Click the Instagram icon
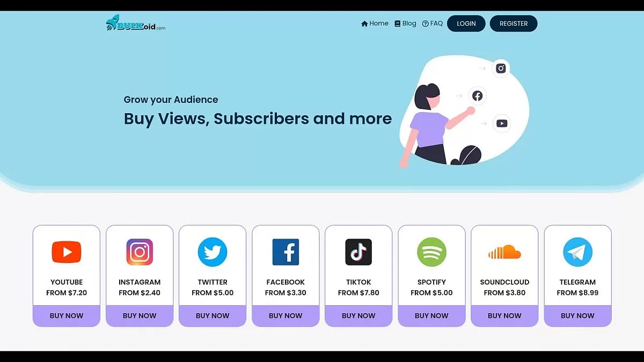 pos(140,252)
